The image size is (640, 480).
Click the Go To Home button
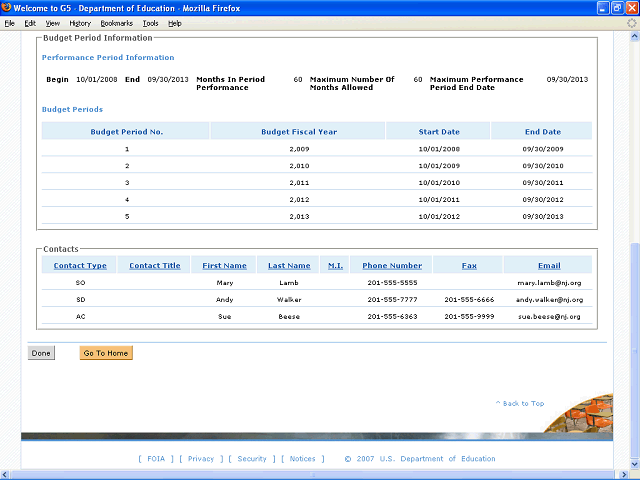(106, 353)
